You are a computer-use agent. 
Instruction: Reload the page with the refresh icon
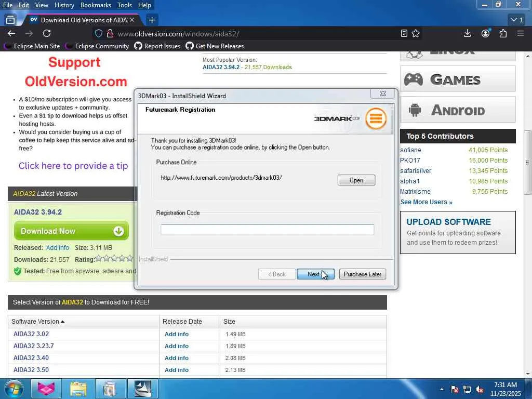pos(47,33)
